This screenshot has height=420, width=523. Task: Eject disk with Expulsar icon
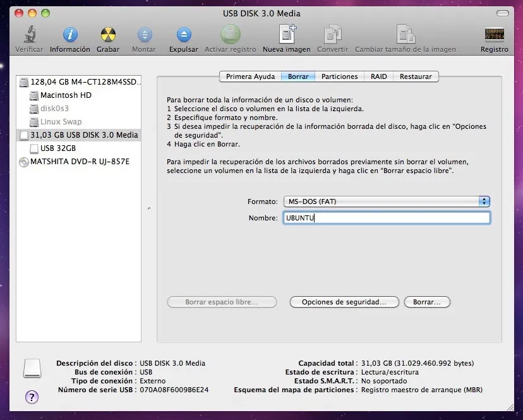(x=184, y=34)
